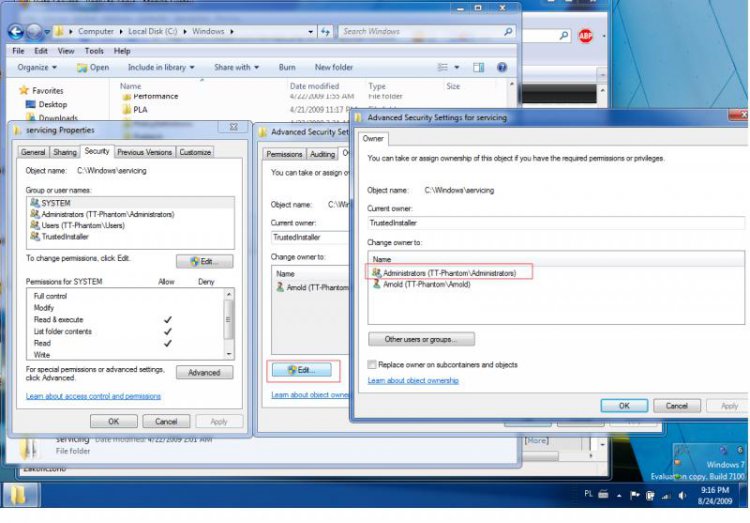This screenshot has width=750, height=523.
Task: Click the Edit button in servicing Properties
Action: (205, 261)
